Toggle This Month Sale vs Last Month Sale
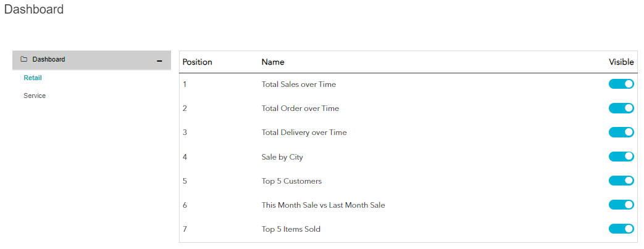The height and width of the screenshot is (249, 644). (621, 205)
